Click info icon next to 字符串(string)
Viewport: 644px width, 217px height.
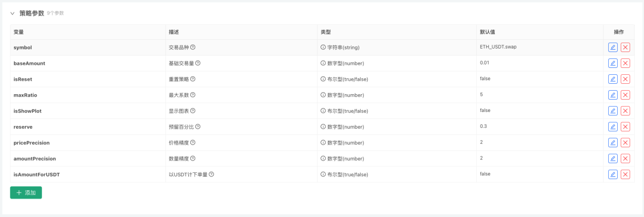point(323,47)
